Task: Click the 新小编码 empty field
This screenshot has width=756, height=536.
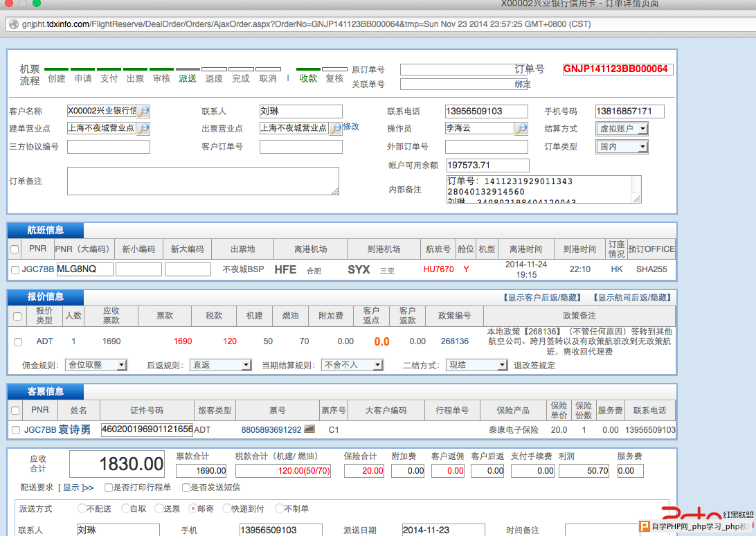Action: [139, 269]
